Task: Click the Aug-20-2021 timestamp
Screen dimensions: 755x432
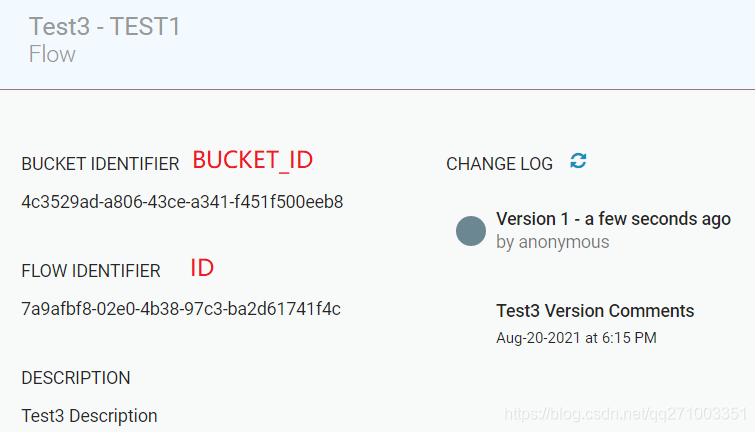Action: (576, 338)
